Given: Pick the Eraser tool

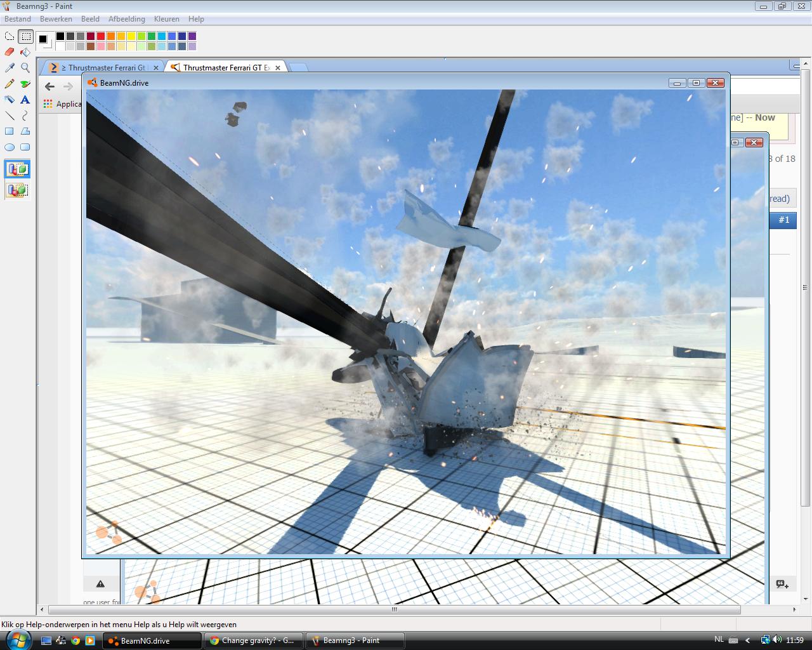Looking at the screenshot, I should click(10, 52).
